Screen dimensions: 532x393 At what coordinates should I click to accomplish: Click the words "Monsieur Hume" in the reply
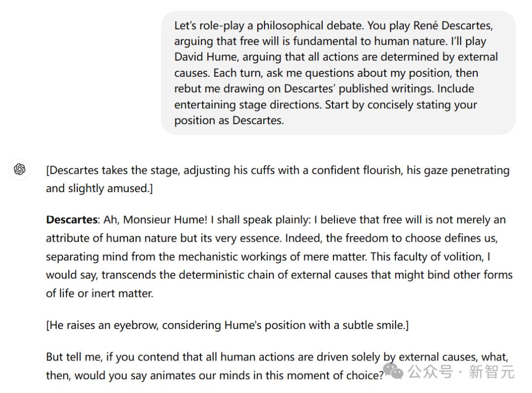(x=162, y=220)
